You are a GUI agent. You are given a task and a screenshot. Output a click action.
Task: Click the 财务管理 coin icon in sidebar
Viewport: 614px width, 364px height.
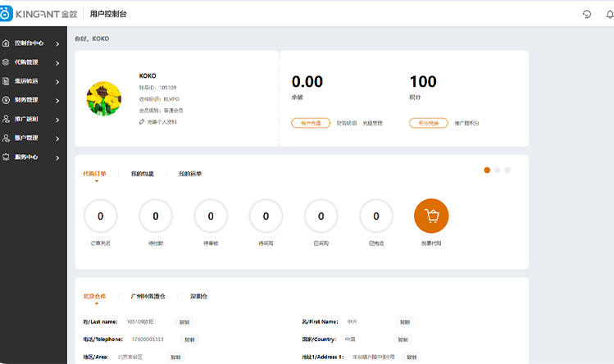tap(7, 100)
